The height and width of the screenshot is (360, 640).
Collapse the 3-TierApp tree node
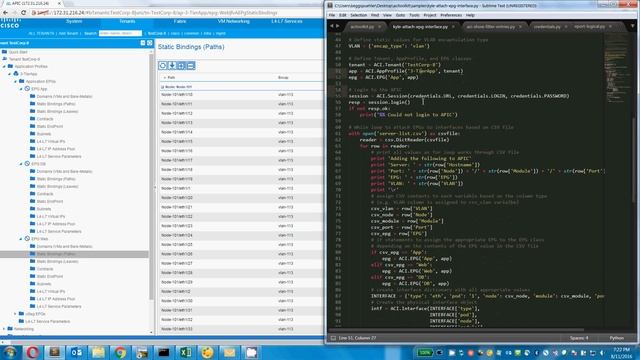pyautogui.click(x=10, y=74)
